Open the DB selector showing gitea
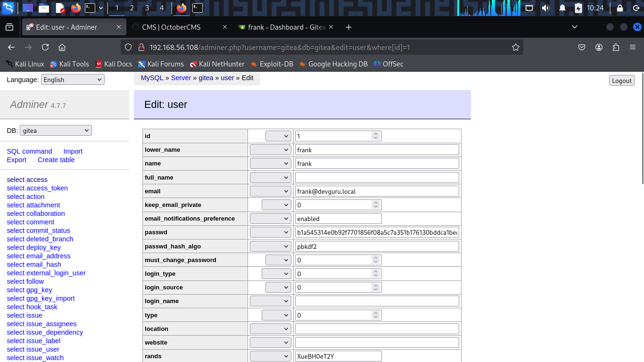The width and height of the screenshot is (644, 362). point(56,131)
